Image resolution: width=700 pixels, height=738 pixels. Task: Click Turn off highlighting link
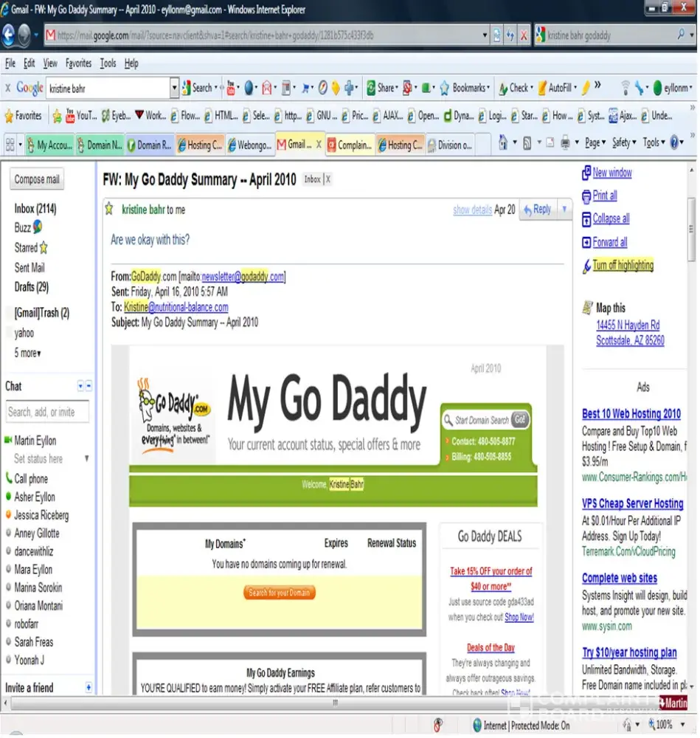623,266
